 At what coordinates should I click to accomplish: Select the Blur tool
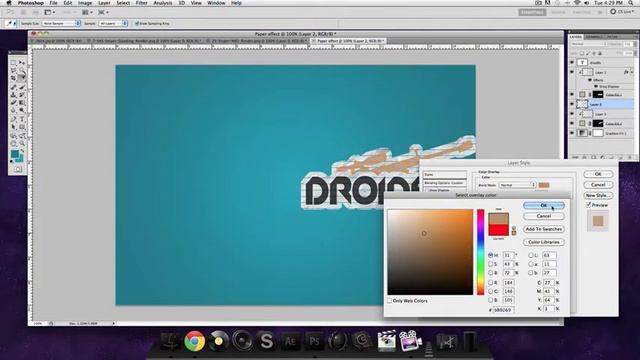point(13,111)
